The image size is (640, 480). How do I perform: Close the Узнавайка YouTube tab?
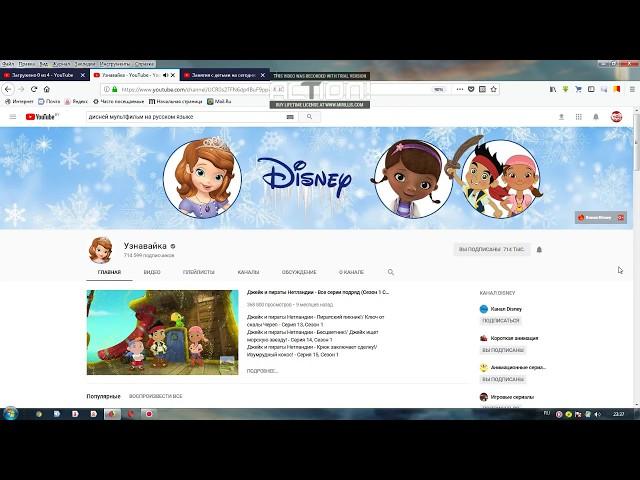click(173, 75)
